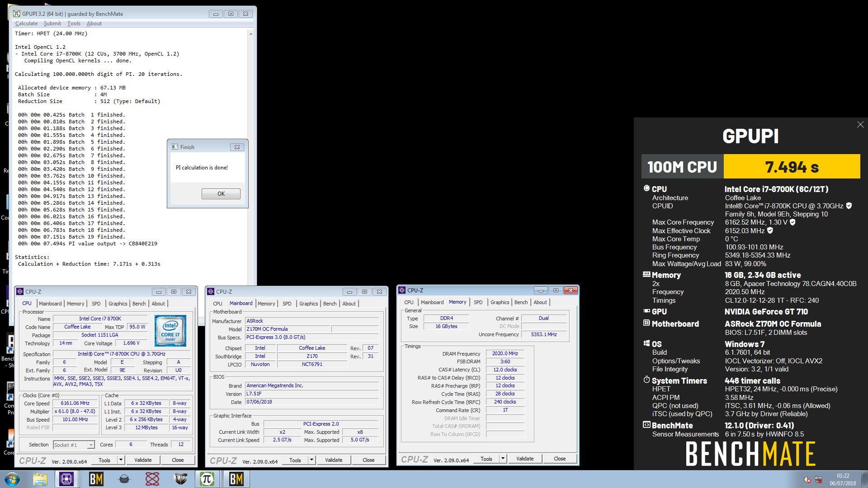Expand Tools dropdown arrow in middle CPU-Z
868x488 pixels.
[311, 460]
